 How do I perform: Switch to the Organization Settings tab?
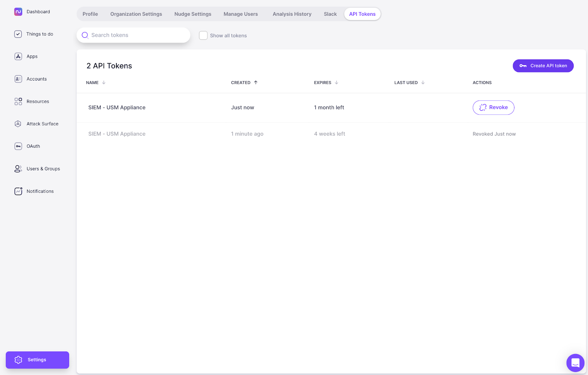(x=136, y=14)
